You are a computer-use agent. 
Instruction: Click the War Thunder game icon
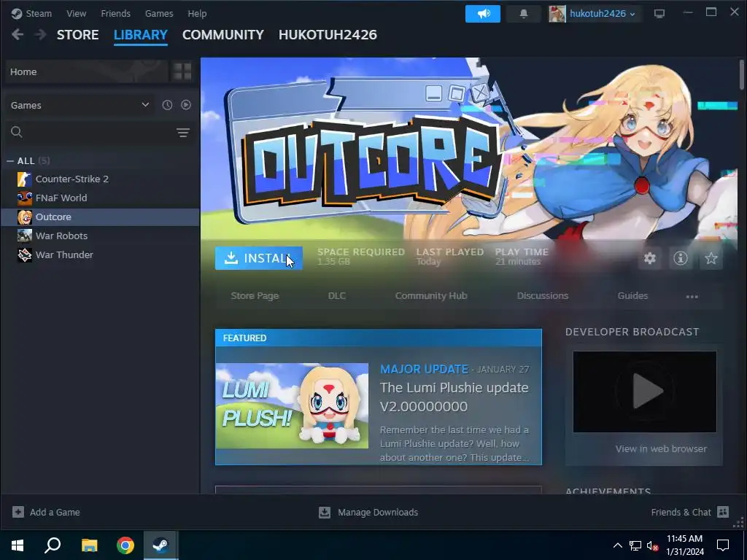point(25,254)
